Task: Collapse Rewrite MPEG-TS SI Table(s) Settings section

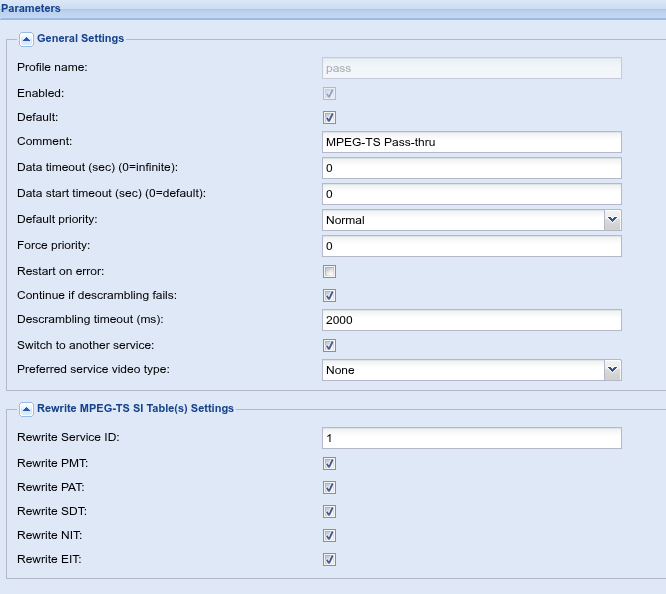Action: [x=26, y=409]
